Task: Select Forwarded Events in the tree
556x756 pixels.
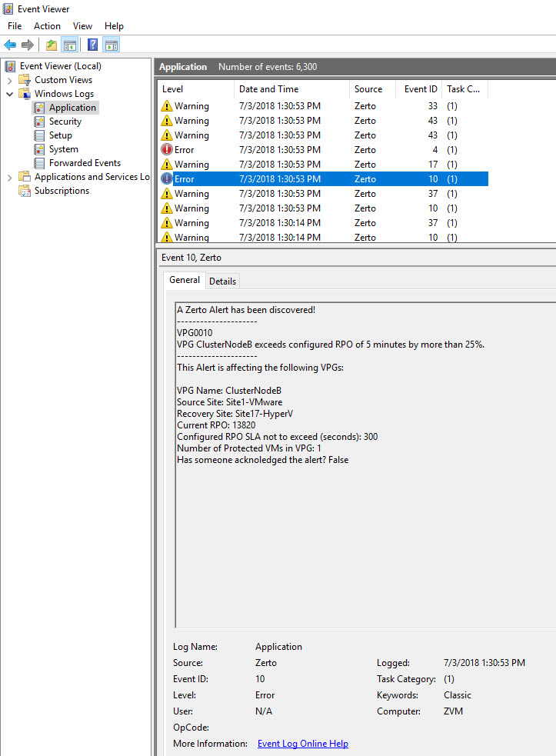Action: (x=85, y=163)
